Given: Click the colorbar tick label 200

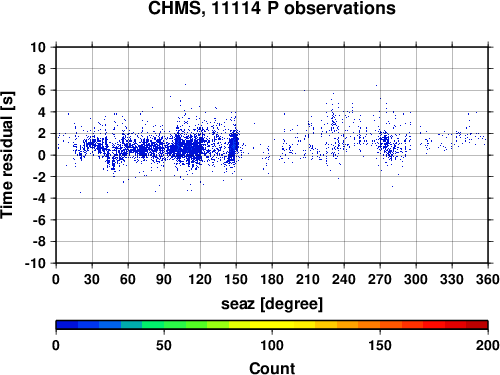Looking at the screenshot, I should [488, 345].
